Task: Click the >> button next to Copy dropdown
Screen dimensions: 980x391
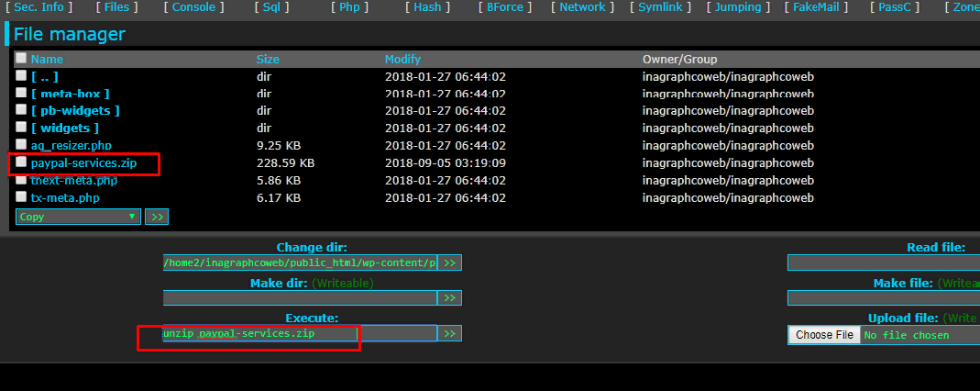Action: pyautogui.click(x=157, y=217)
